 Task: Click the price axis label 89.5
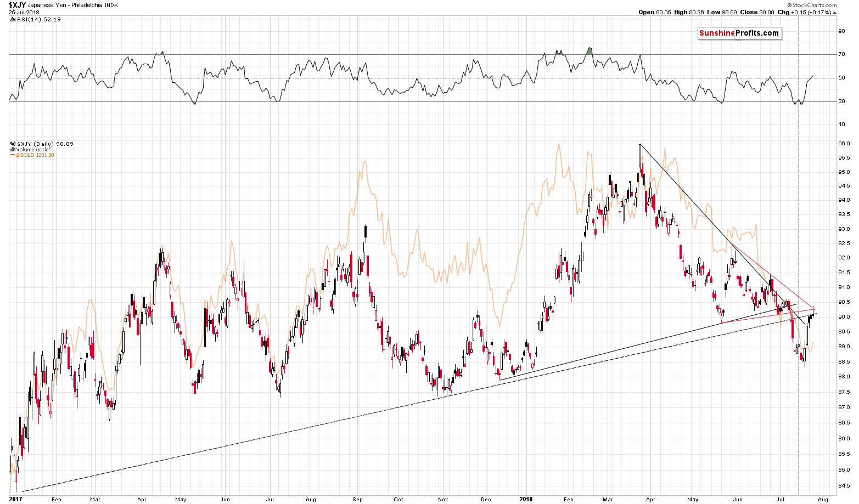tap(844, 332)
